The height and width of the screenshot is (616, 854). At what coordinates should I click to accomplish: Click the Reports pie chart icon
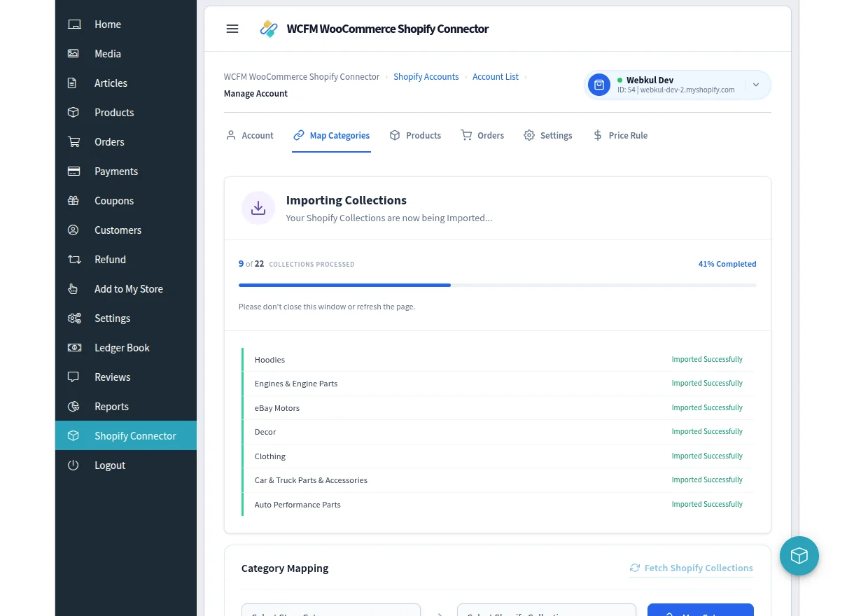click(73, 407)
